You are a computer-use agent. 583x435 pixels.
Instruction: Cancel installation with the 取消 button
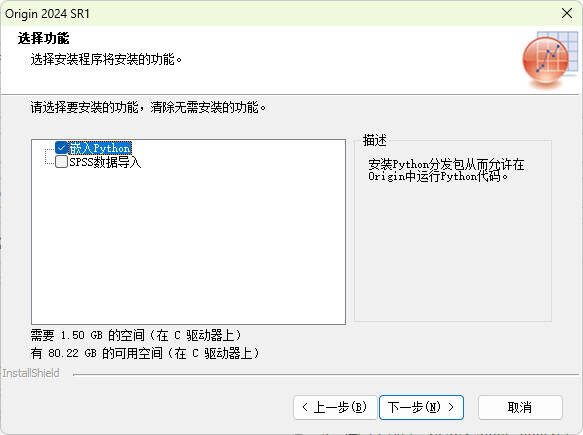tap(520, 407)
